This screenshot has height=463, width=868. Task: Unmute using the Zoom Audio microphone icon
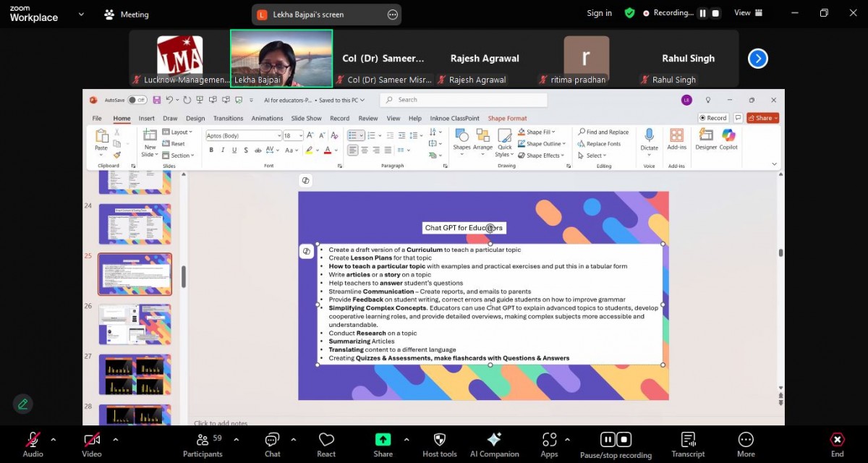[x=33, y=440]
